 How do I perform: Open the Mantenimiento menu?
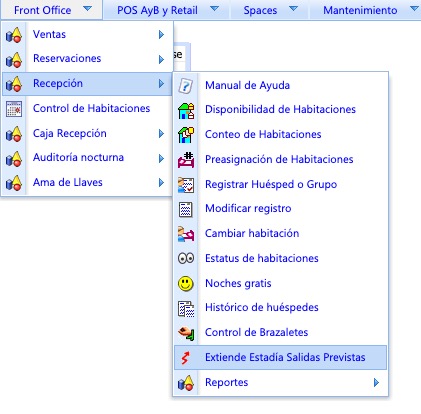[360, 10]
